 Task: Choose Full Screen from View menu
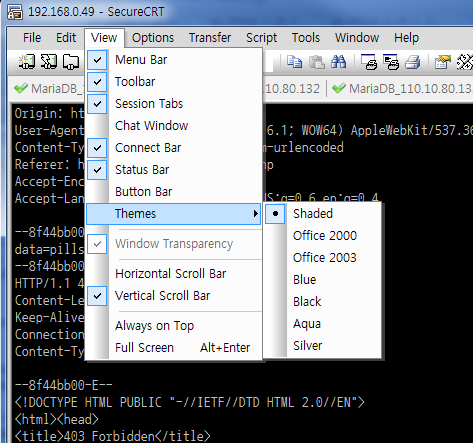[173, 348]
